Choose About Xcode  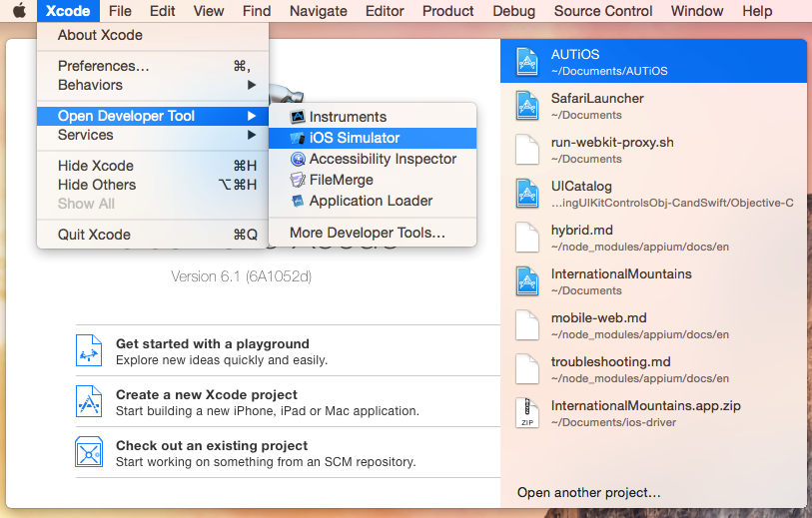(x=153, y=35)
